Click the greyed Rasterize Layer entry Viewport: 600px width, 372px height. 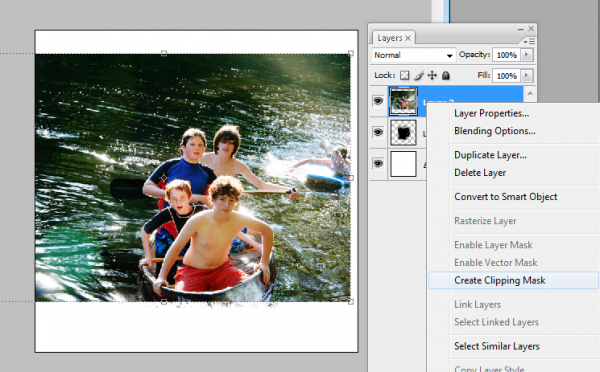coord(485,221)
